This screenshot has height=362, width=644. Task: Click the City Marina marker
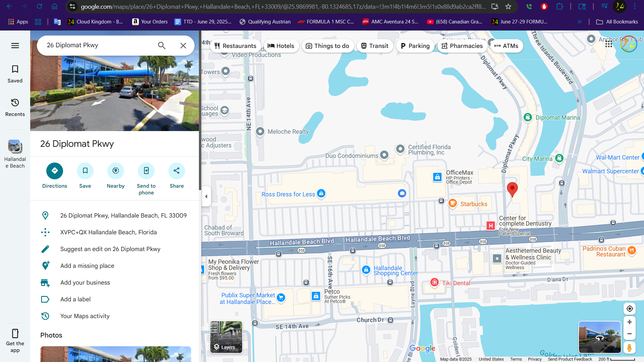(559, 158)
